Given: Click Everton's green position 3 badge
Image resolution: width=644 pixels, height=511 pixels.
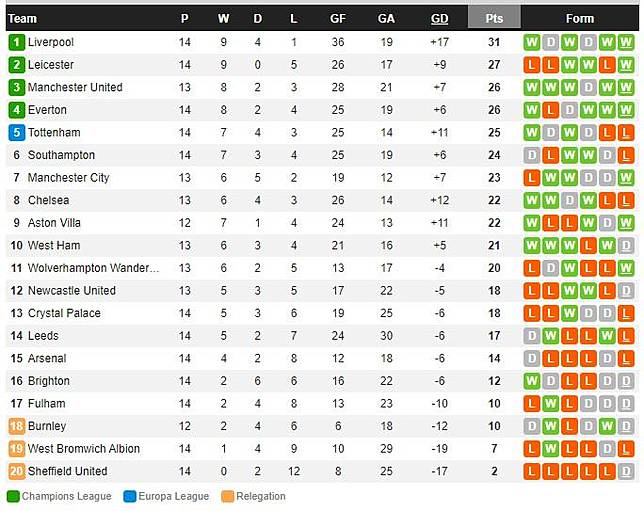Looking at the screenshot, I should click(x=16, y=110).
